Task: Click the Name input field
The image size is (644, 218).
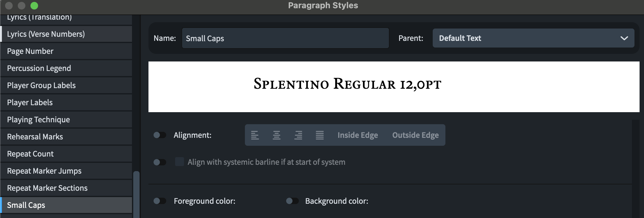Action: tap(285, 38)
